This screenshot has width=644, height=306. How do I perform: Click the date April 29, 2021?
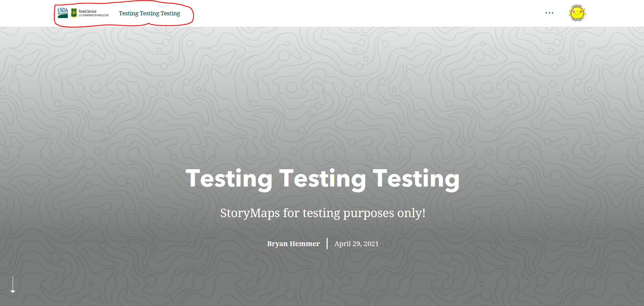tap(356, 244)
